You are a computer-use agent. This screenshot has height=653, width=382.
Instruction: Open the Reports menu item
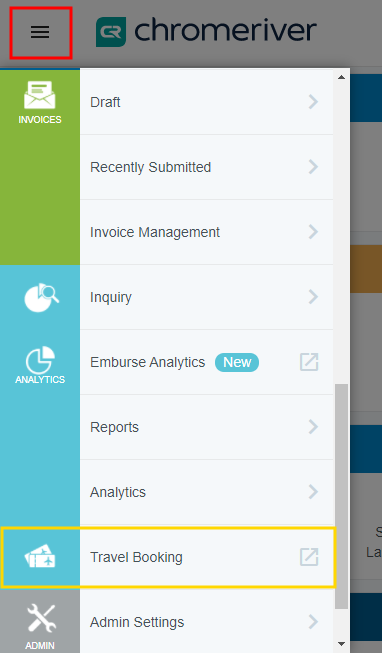pos(207,427)
